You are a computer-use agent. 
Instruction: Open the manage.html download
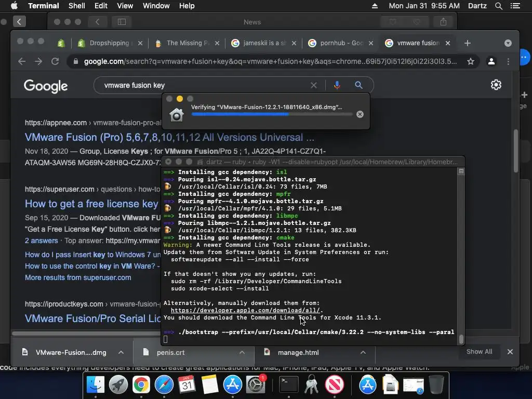tap(298, 353)
